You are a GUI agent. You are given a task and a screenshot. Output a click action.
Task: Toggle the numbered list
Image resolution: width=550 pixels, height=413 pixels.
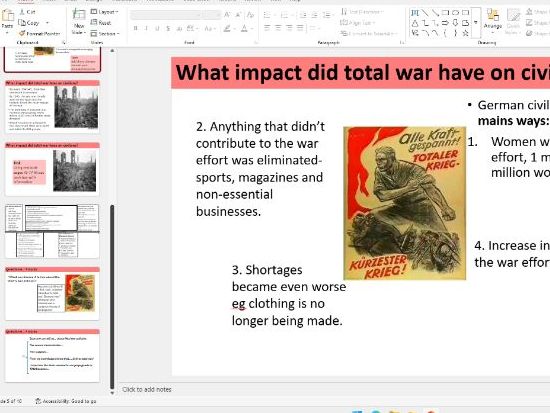284,15
